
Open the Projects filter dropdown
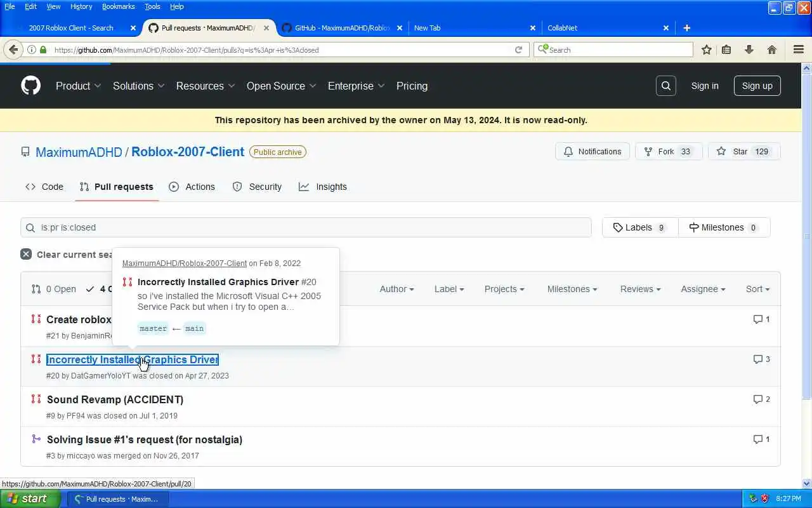coord(504,289)
